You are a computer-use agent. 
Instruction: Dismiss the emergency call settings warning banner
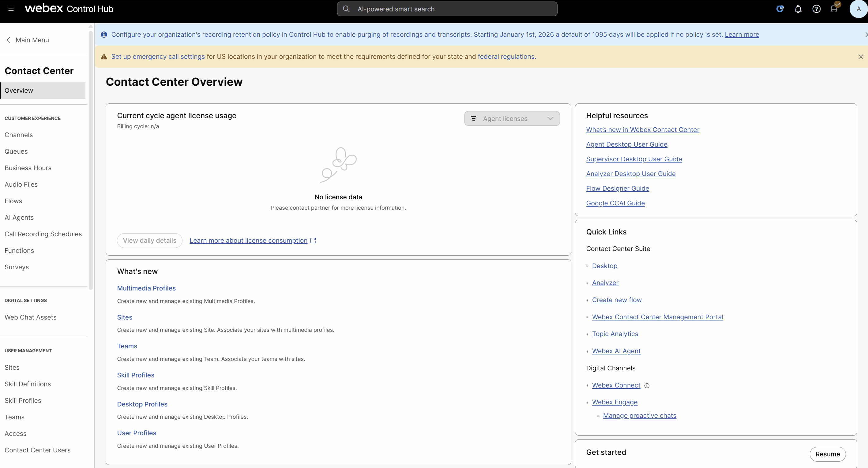coord(861,57)
